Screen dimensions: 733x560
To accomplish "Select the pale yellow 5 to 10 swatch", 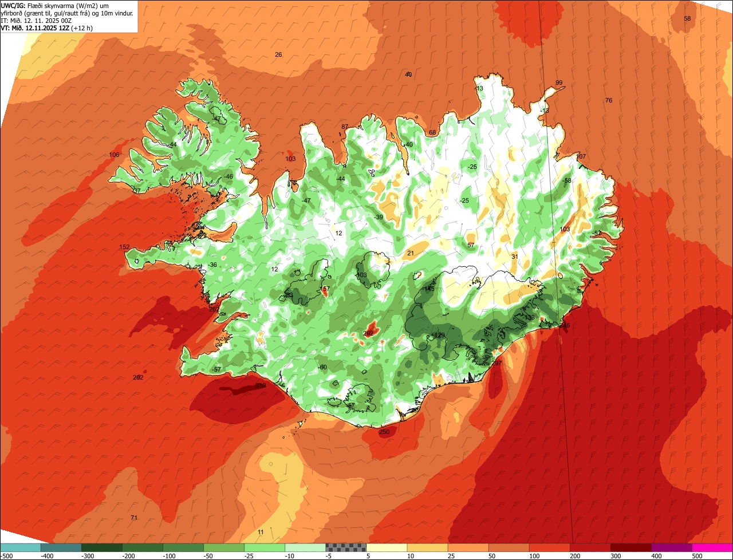I will coord(387,547).
